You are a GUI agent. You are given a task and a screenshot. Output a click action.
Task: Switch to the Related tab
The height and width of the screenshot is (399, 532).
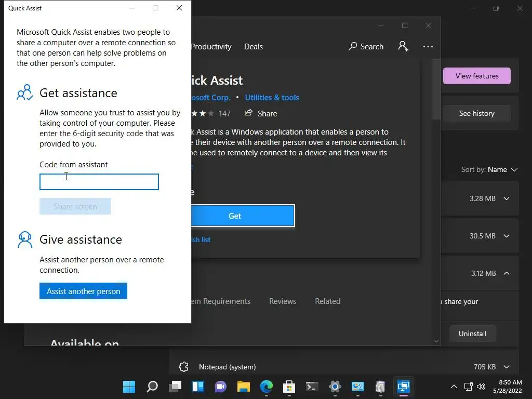[x=328, y=301]
